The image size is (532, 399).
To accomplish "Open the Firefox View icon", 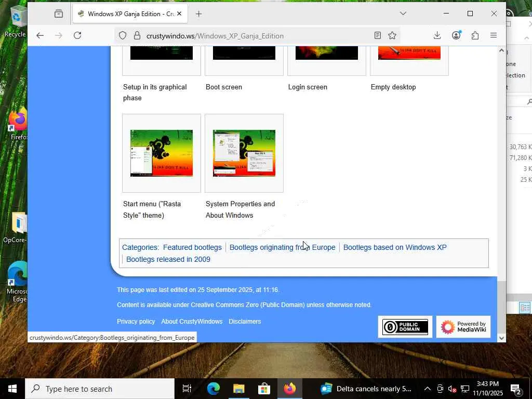I will [59, 14].
